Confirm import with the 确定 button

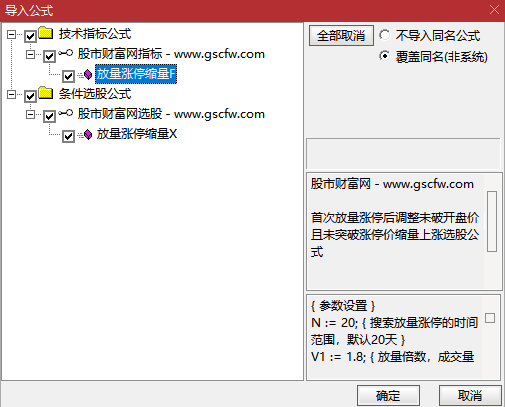point(388,396)
